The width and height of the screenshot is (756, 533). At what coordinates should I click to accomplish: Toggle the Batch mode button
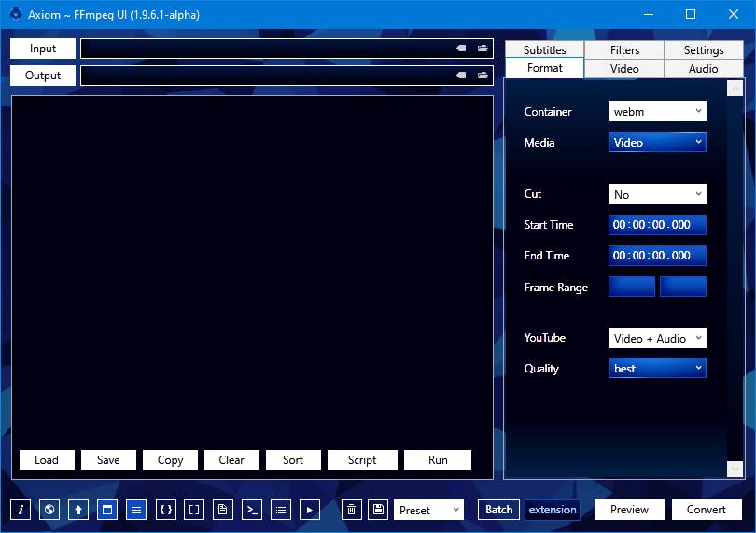[498, 510]
